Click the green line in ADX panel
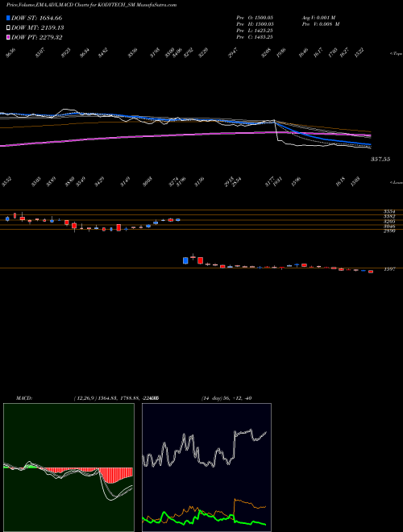This screenshot has height=532, width=403. pyautogui.click(x=204, y=518)
